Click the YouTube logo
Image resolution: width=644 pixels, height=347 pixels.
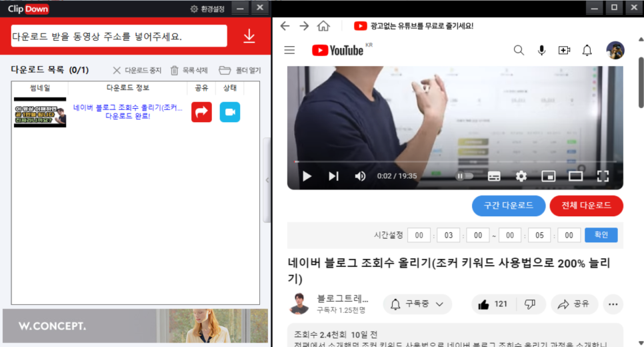338,50
